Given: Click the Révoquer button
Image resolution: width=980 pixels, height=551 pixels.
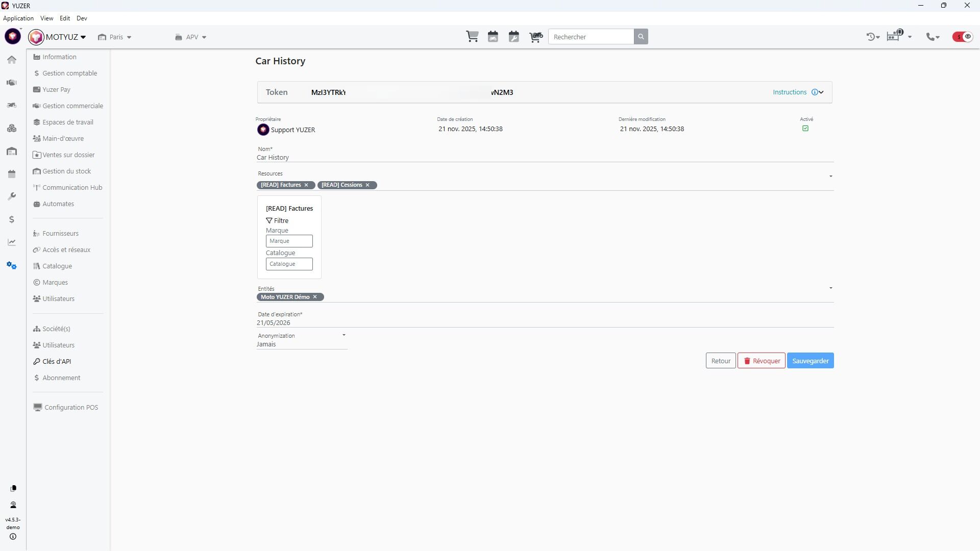Looking at the screenshot, I should (x=761, y=361).
